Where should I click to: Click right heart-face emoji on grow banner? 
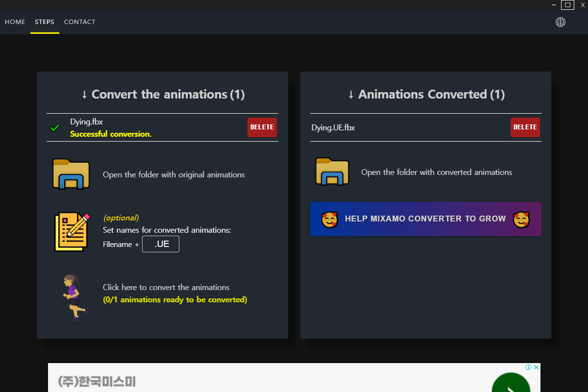point(522,220)
